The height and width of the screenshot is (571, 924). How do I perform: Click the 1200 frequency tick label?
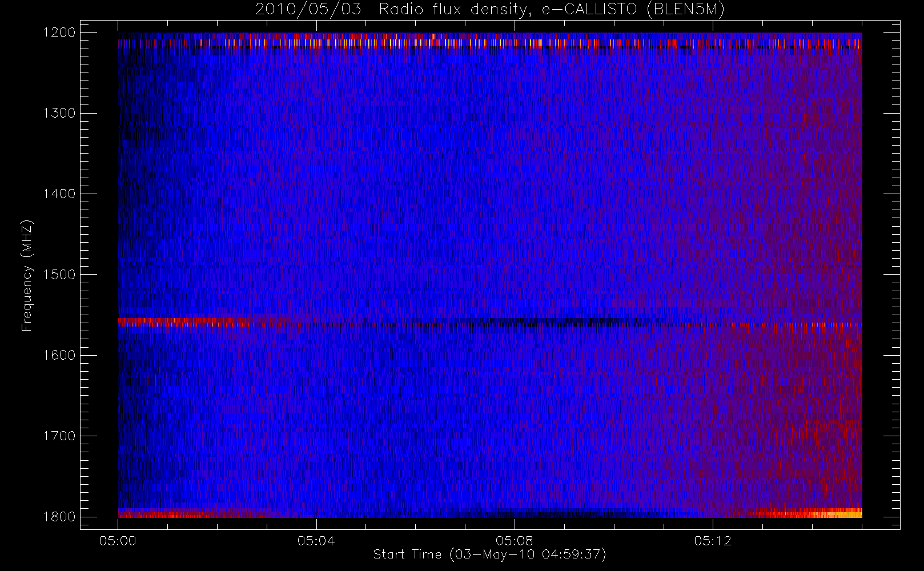[59, 33]
